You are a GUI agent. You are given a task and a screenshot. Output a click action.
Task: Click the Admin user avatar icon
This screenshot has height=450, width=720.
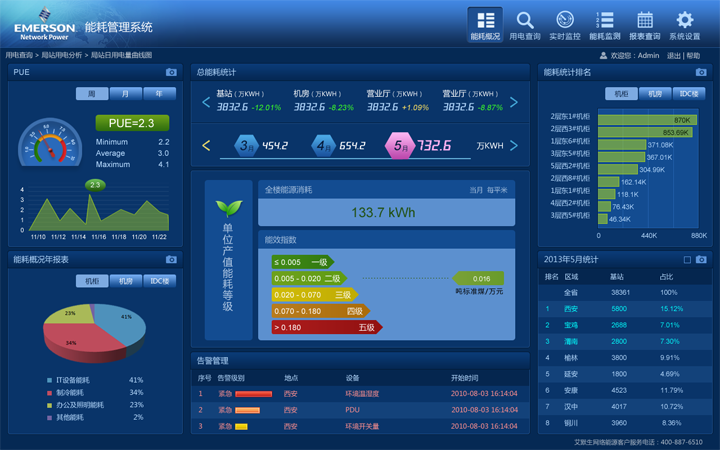click(603, 56)
